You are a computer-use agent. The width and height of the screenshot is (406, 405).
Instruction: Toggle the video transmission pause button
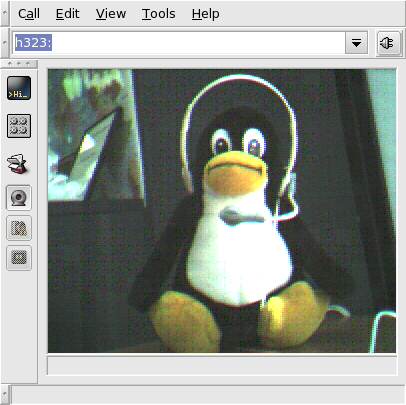19,258
